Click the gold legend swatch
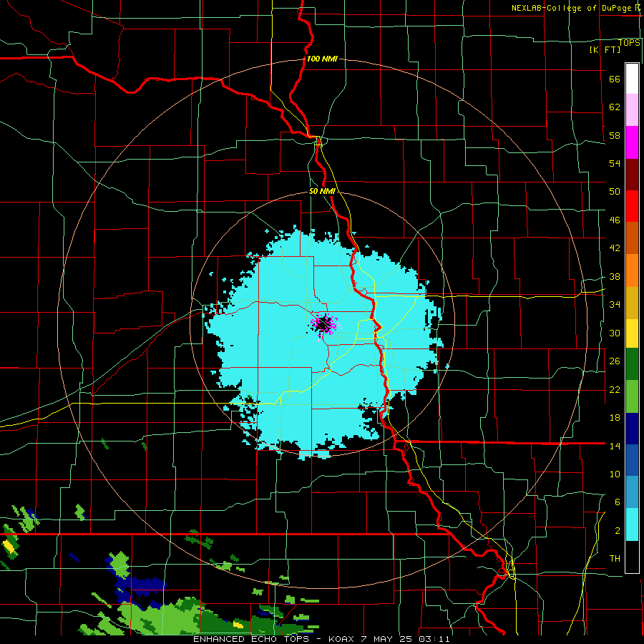The height and width of the screenshot is (644, 644). click(x=632, y=303)
